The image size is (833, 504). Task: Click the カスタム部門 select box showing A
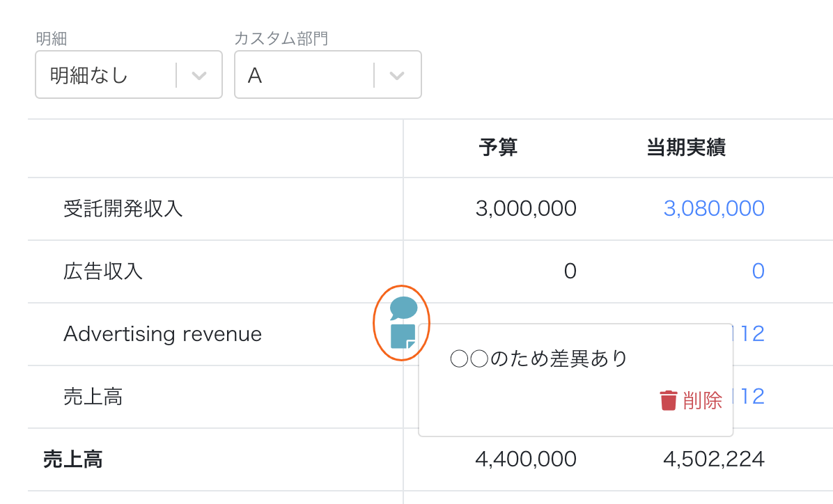328,75
